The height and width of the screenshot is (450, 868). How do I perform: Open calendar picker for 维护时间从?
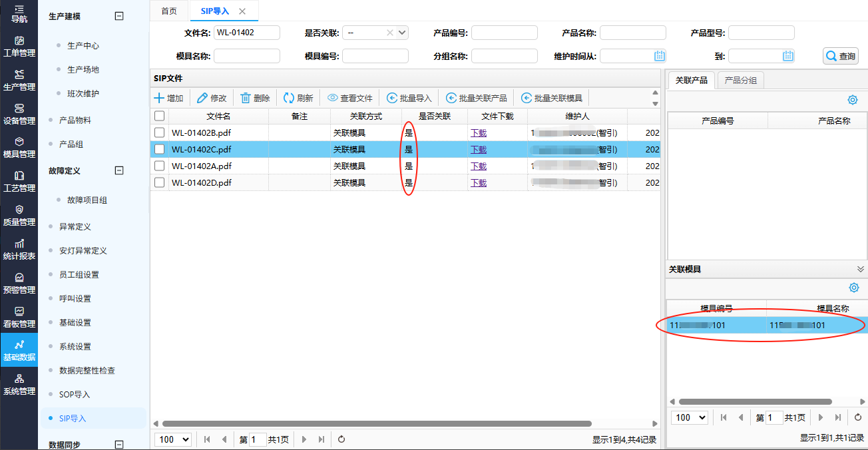660,56
